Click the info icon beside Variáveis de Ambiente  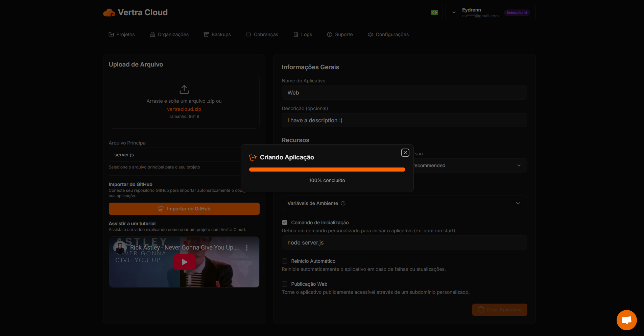coord(343,203)
